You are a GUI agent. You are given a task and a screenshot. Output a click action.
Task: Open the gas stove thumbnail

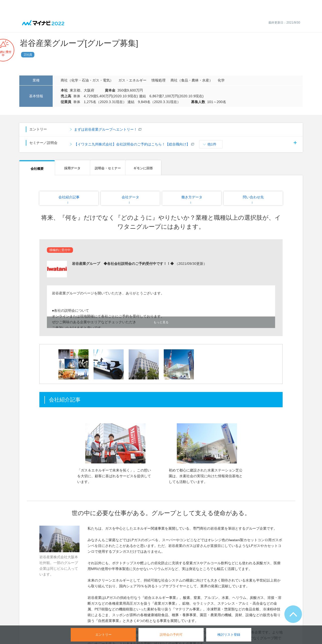109,364
